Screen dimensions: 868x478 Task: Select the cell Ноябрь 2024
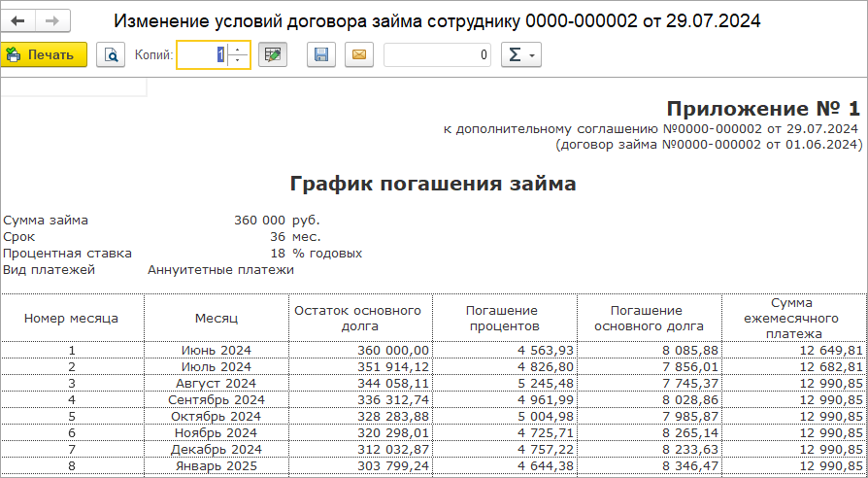pyautogui.click(x=217, y=432)
